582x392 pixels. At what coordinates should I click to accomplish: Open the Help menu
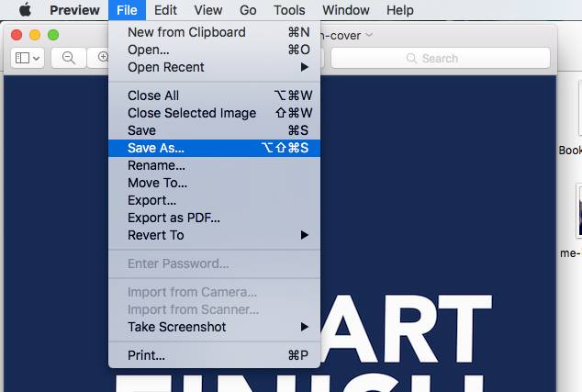pos(399,10)
